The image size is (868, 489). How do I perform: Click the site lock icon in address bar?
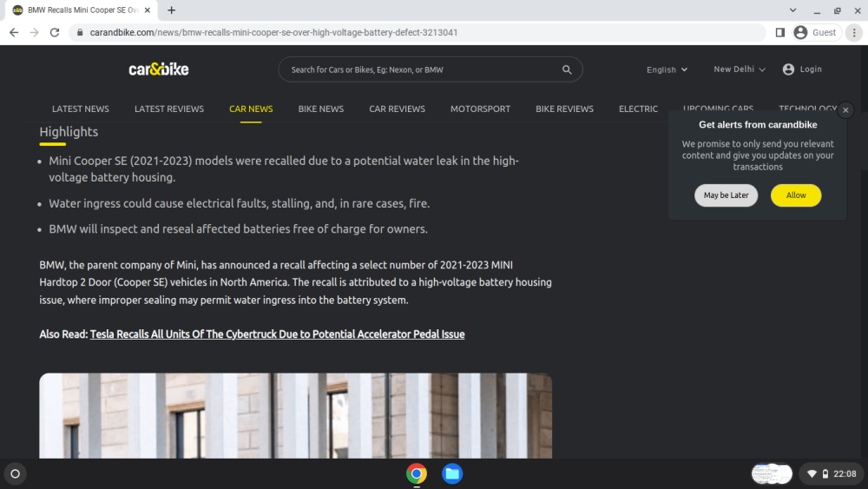pos(80,33)
